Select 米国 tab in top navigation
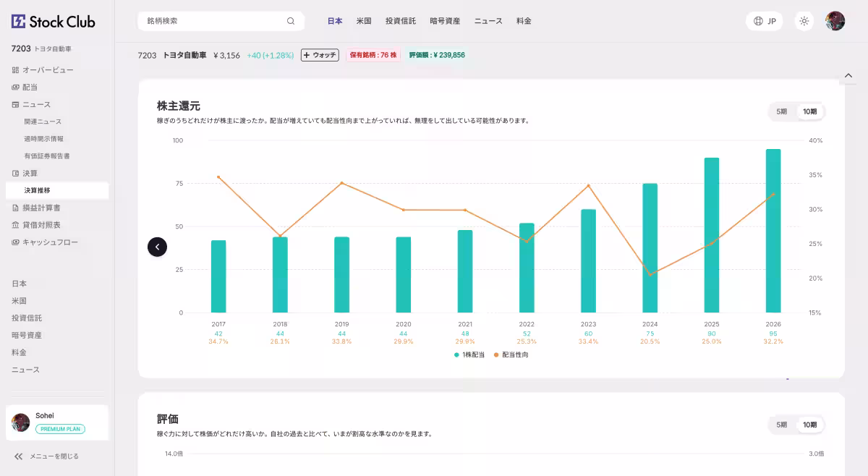Image resolution: width=868 pixels, height=476 pixels. click(x=364, y=21)
